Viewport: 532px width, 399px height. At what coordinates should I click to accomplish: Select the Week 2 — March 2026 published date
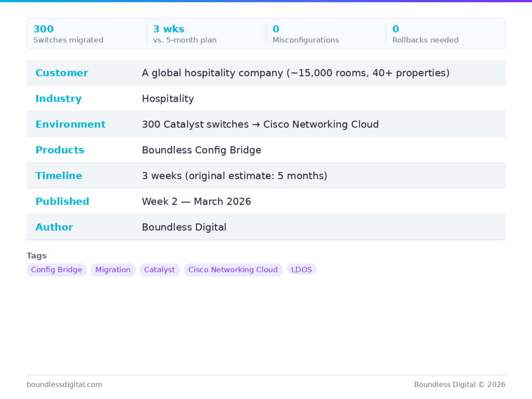pos(196,202)
